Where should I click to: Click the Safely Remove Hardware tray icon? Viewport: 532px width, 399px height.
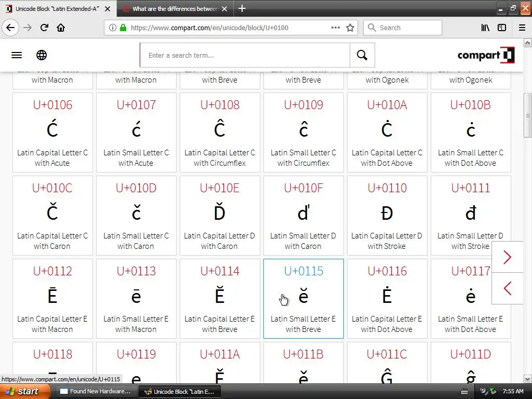point(493,391)
